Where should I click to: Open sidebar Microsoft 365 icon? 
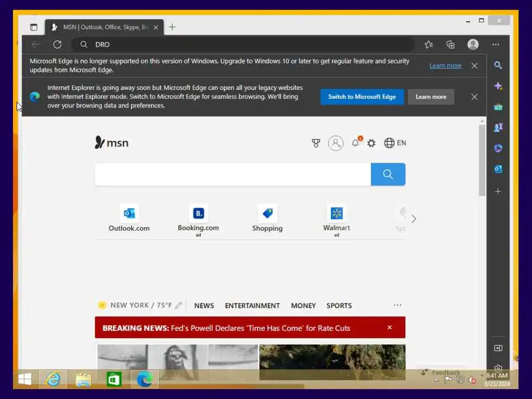pyautogui.click(x=498, y=148)
